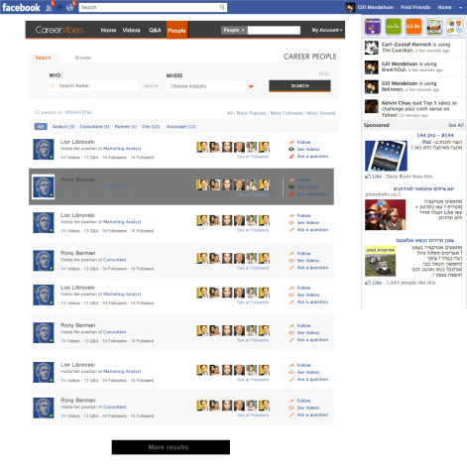Open the Facebook notifications globe icon
This screenshot has width=467, height=476.
click(69, 7)
